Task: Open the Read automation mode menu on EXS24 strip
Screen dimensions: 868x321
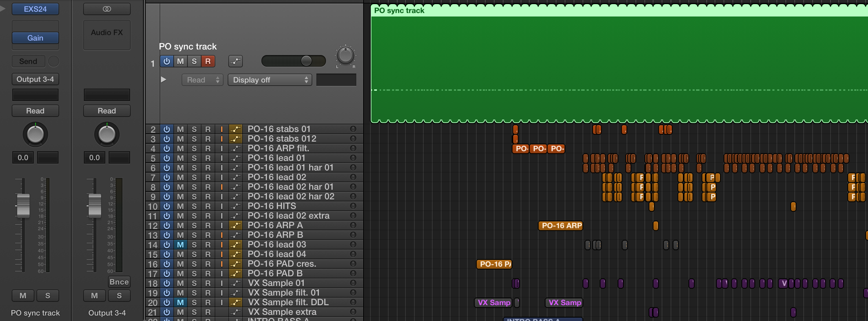Action: pyautogui.click(x=35, y=111)
